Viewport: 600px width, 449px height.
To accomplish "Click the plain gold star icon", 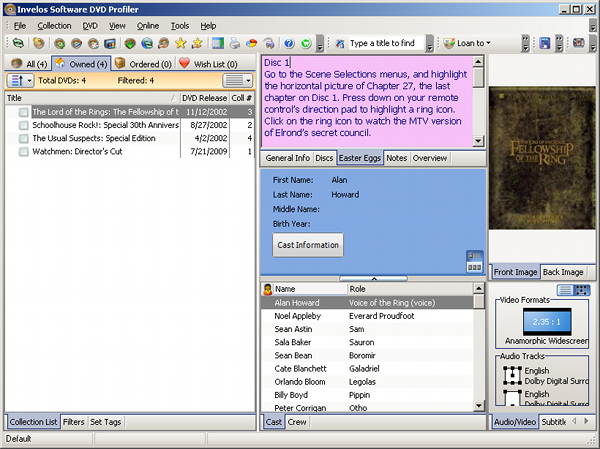I will coord(181,43).
